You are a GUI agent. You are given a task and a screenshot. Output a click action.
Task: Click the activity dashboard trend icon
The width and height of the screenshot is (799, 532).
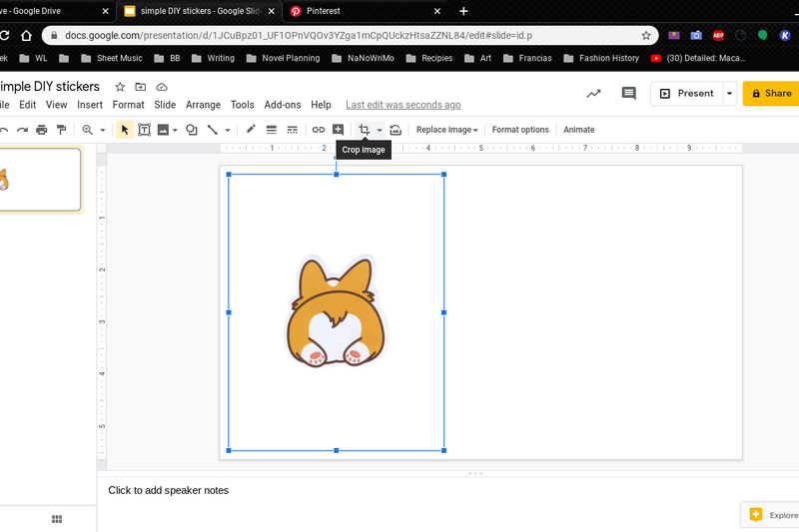point(593,93)
